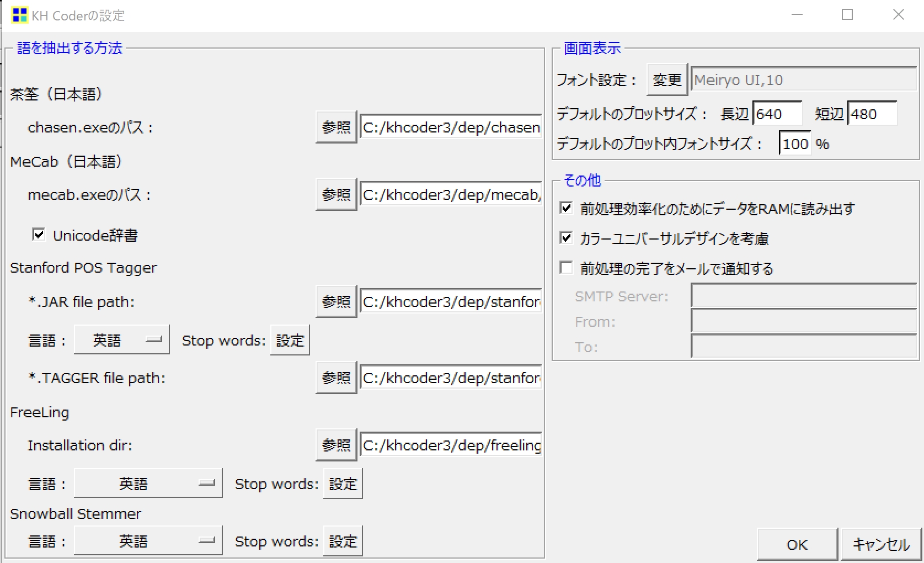Click 変更 to change font setting
The image size is (924, 563).
point(667,81)
